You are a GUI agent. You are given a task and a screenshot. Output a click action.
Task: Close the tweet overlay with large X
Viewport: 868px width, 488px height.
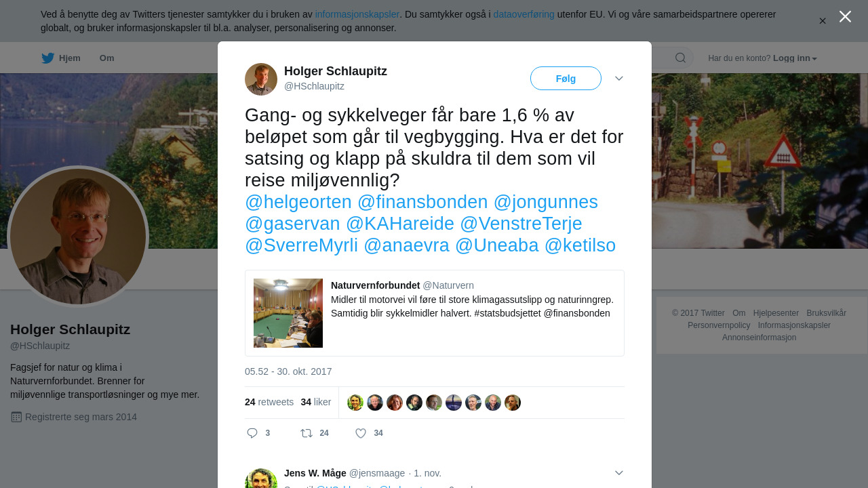845,16
